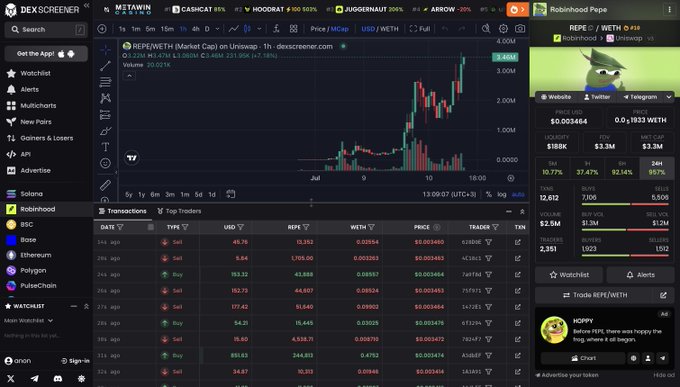Viewport: 680px width, 387px height.
Task: Select the 5M stats tab
Action: click(x=552, y=168)
